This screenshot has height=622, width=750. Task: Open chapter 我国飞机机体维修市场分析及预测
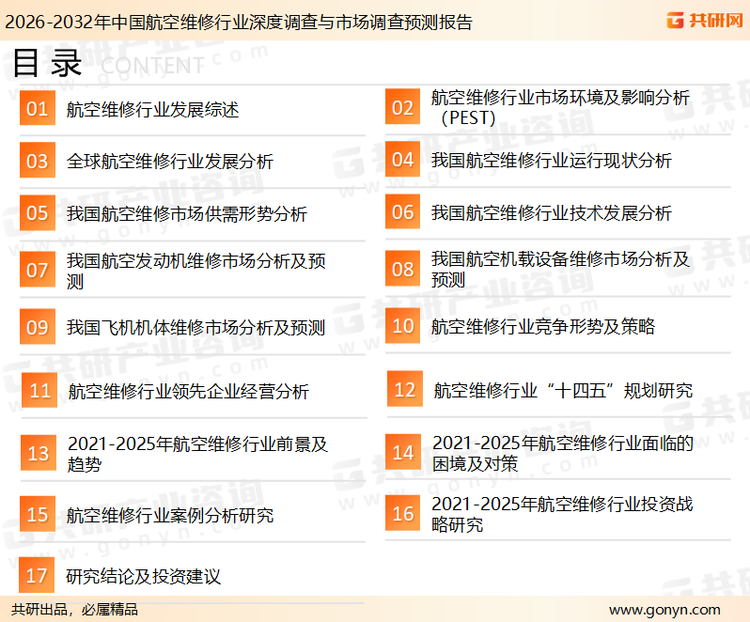[196, 328]
